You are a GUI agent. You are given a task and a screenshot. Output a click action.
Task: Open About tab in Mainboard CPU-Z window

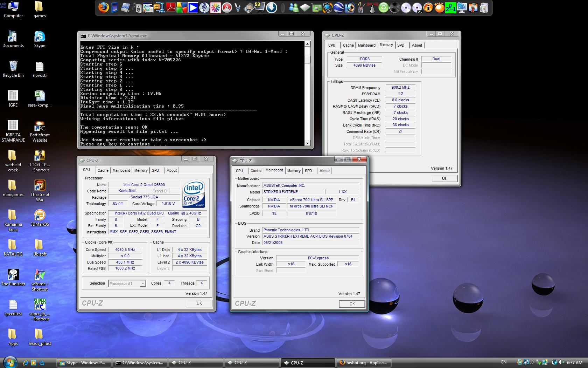point(324,171)
